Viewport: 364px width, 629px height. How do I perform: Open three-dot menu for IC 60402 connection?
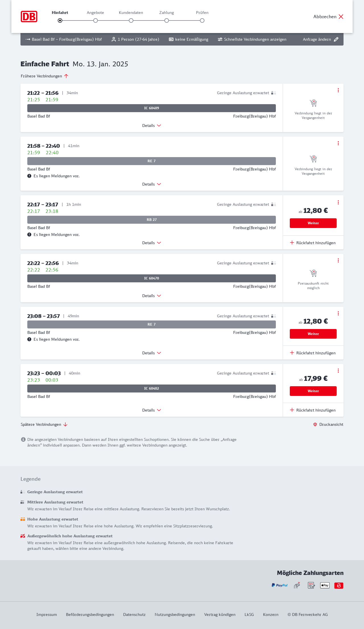click(338, 371)
